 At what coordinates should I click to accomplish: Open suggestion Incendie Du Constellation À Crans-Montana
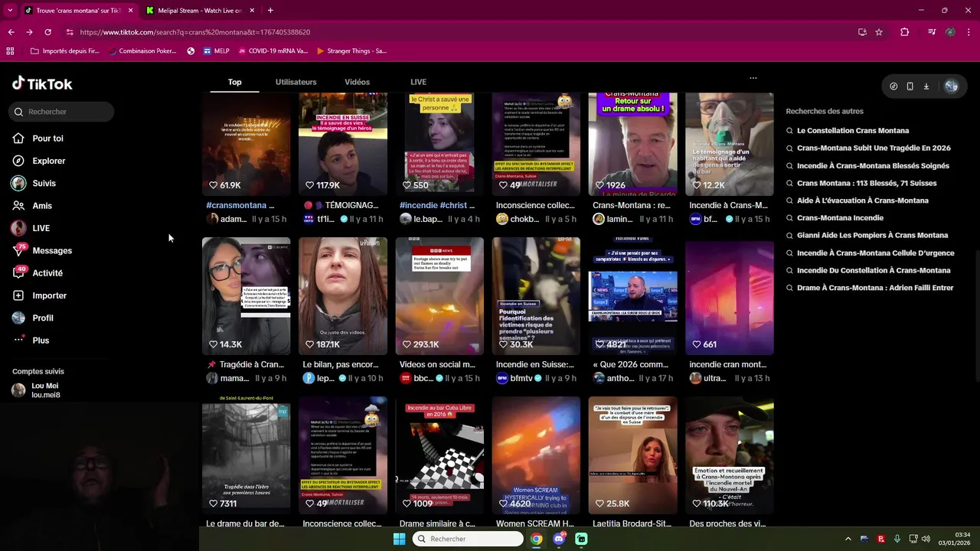[x=874, y=270]
